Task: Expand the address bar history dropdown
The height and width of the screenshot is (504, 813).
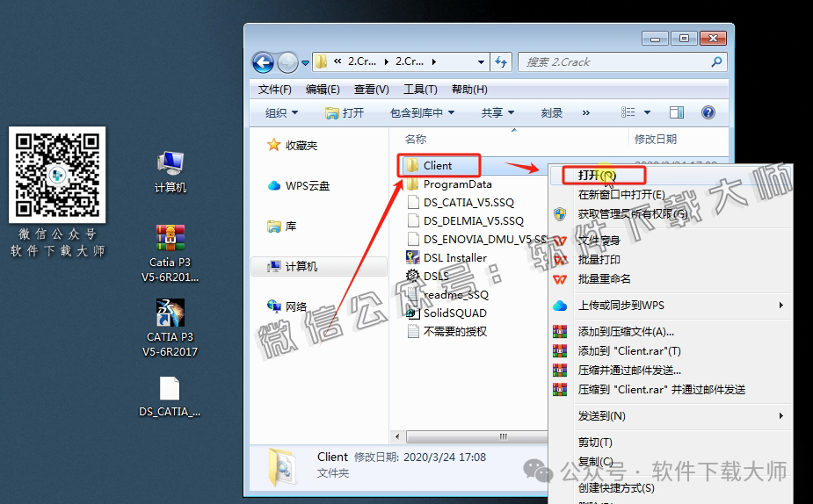Action: [x=481, y=62]
